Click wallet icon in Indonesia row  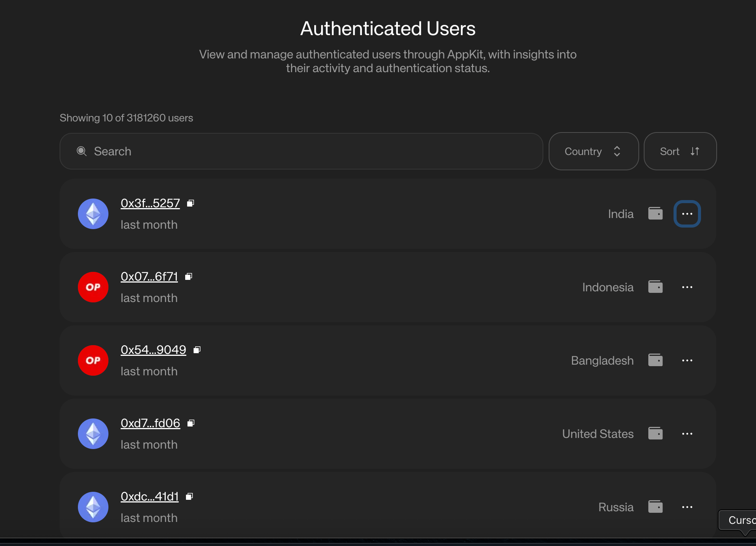tap(655, 287)
